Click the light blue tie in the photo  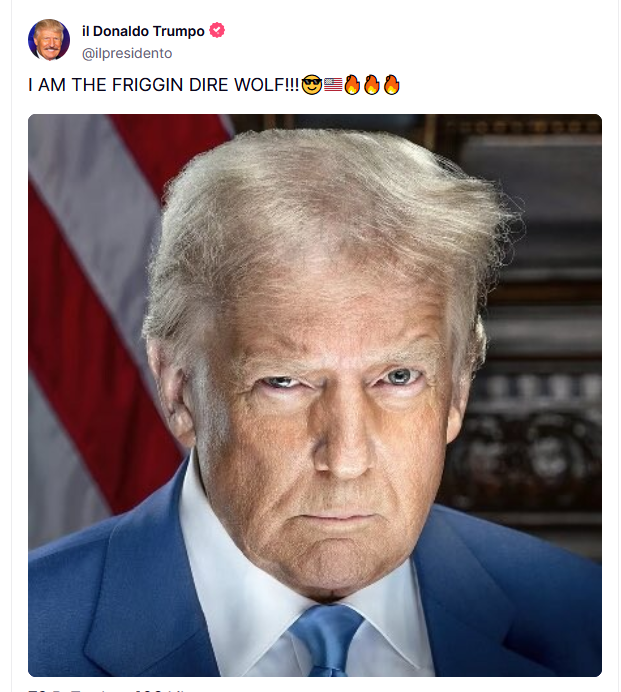pos(327,640)
